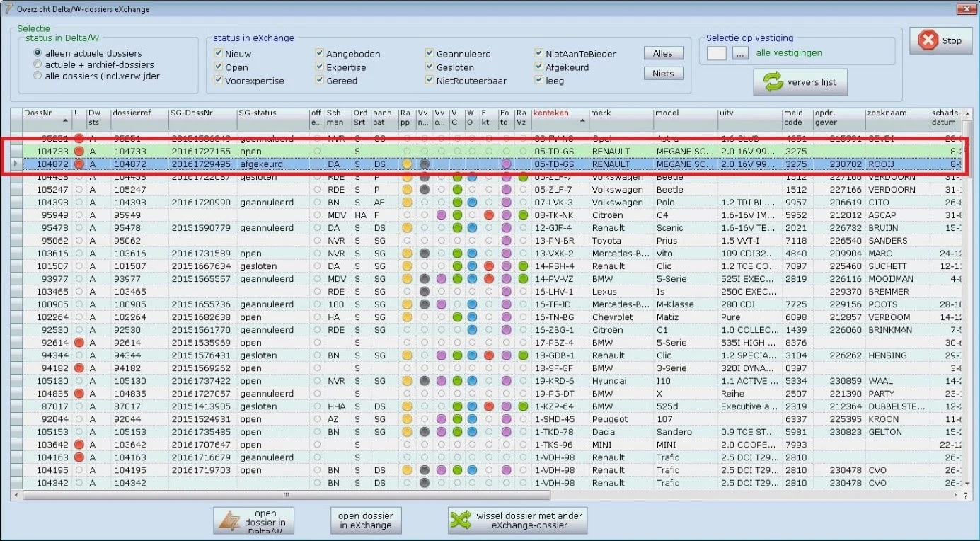The width and height of the screenshot is (980, 541).
Task: Click purple Foto dot in row 95062
Action: [x=506, y=241]
